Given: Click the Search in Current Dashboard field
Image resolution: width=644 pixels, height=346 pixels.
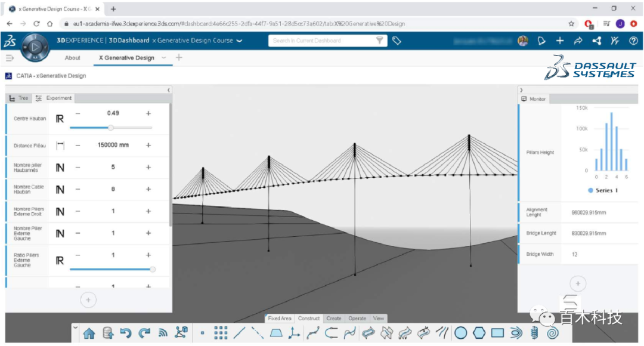Looking at the screenshot, I should coord(322,41).
